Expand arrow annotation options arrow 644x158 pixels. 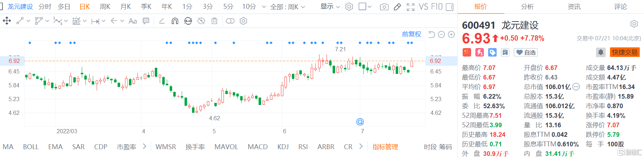tap(122, 21)
